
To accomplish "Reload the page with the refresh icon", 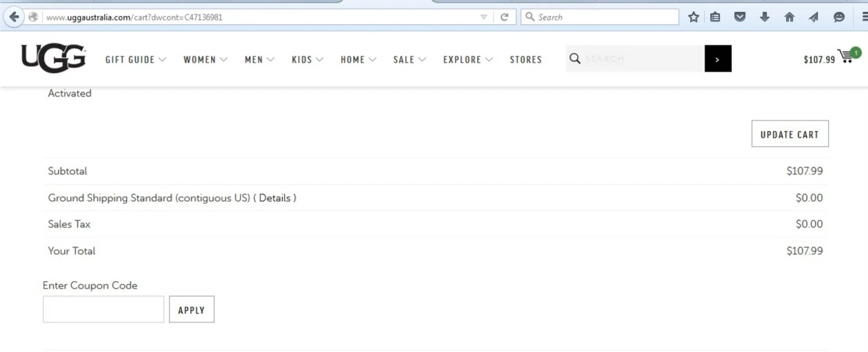I will [504, 17].
